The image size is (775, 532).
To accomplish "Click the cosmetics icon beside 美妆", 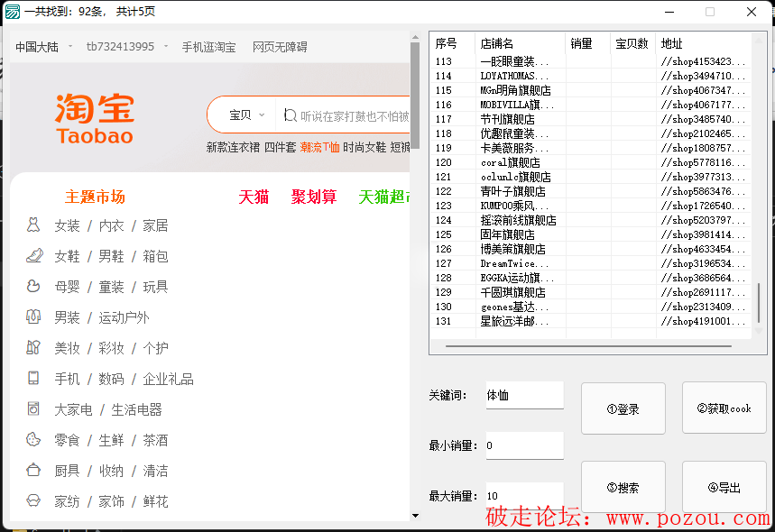I will [33, 347].
